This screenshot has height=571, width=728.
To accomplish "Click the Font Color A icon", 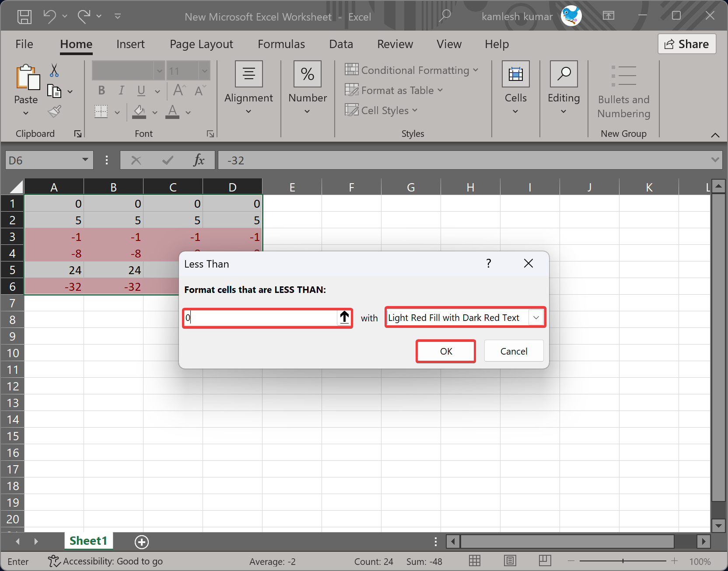I will coord(172,112).
